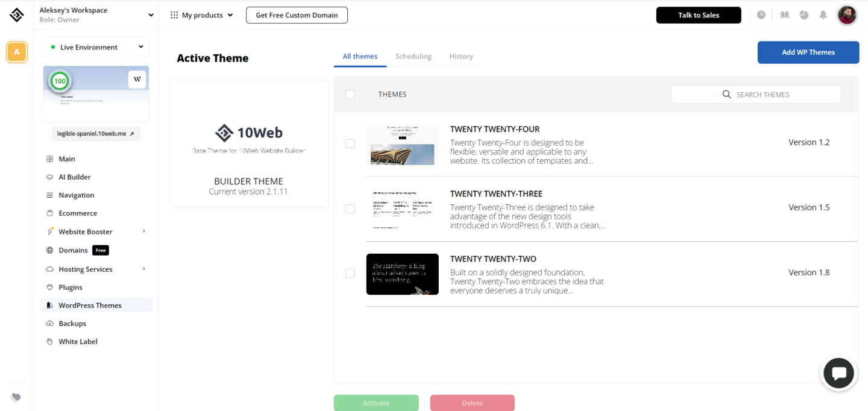This screenshot has height=411, width=868.
Task: Click the heart icon in left rail
Action: (16, 397)
